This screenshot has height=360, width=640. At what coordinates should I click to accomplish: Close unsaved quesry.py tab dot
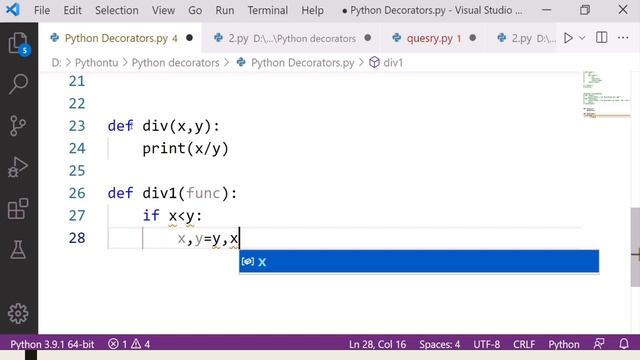[x=473, y=38]
